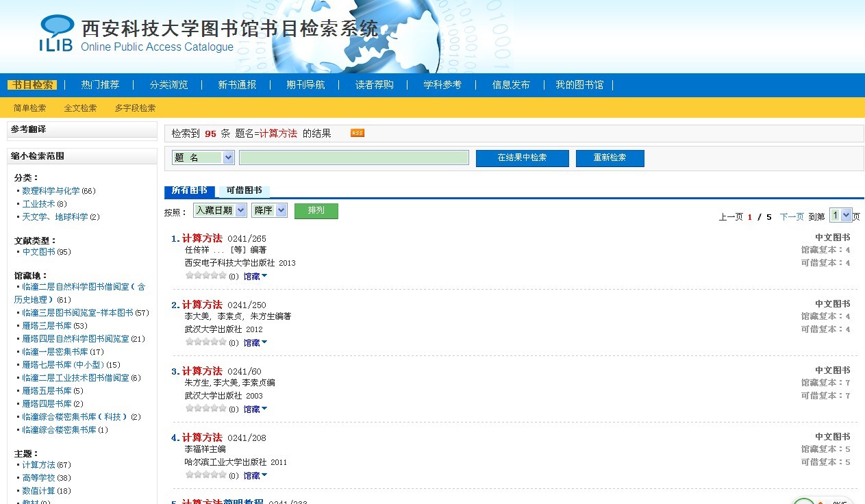
Task: Open 我的图书馆 navigation item
Action: [579, 85]
